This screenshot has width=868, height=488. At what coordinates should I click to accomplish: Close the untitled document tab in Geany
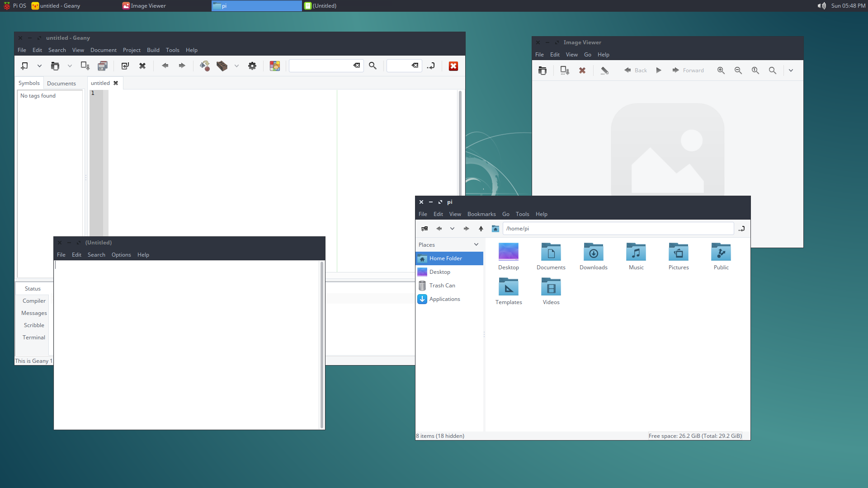(x=116, y=83)
